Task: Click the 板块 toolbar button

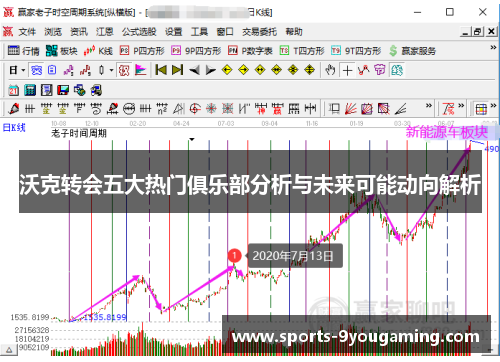Action: click(x=62, y=51)
